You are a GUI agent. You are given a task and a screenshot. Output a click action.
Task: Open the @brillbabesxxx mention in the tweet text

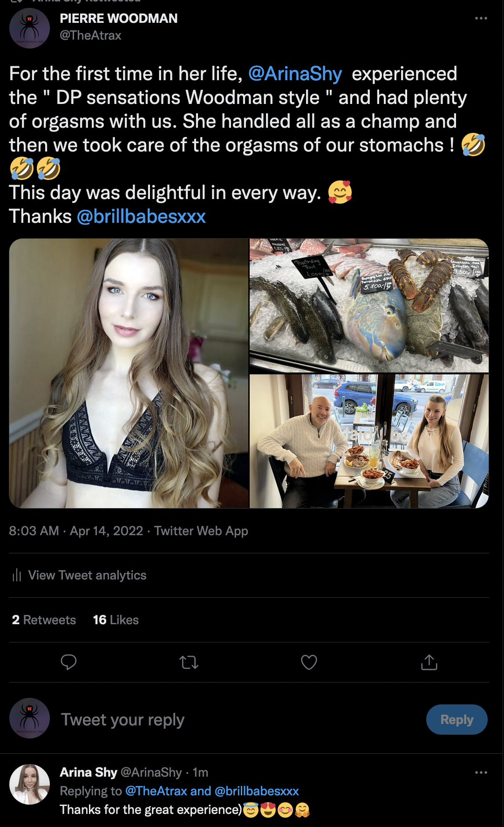coord(141,216)
